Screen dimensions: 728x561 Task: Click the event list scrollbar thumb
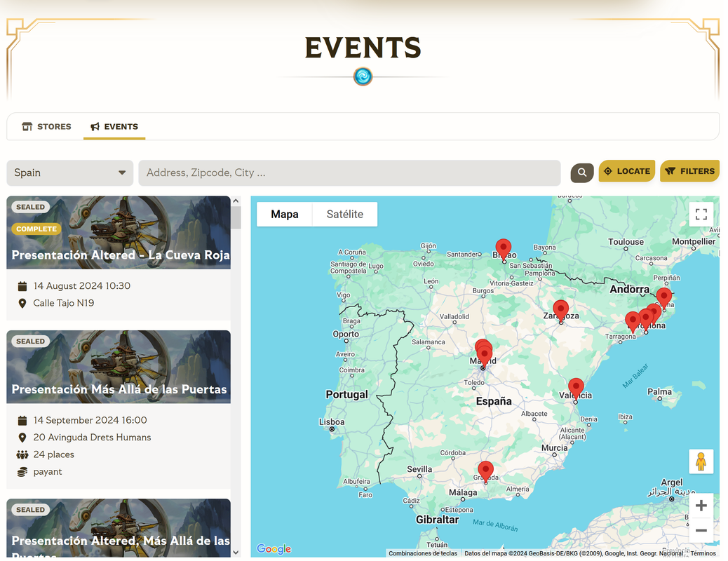pos(236,217)
